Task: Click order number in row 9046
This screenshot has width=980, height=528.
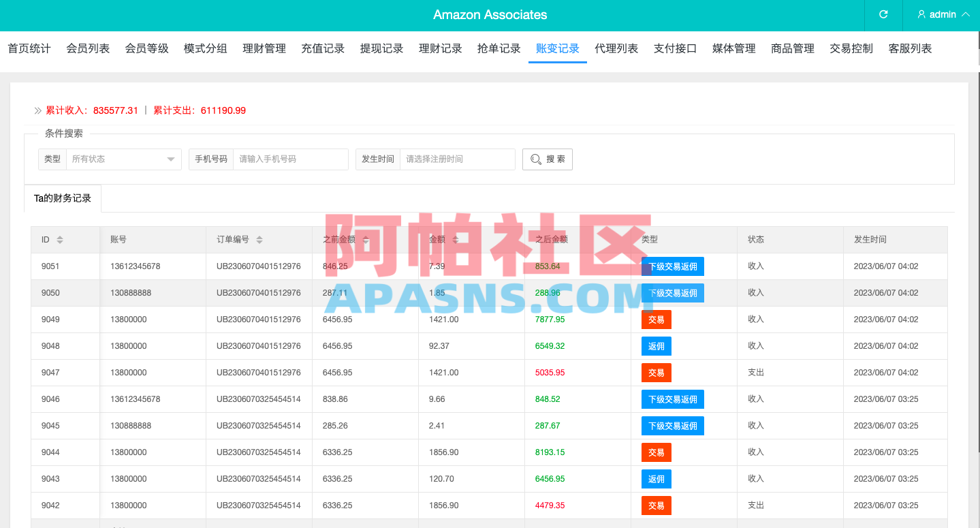Action: 259,399
